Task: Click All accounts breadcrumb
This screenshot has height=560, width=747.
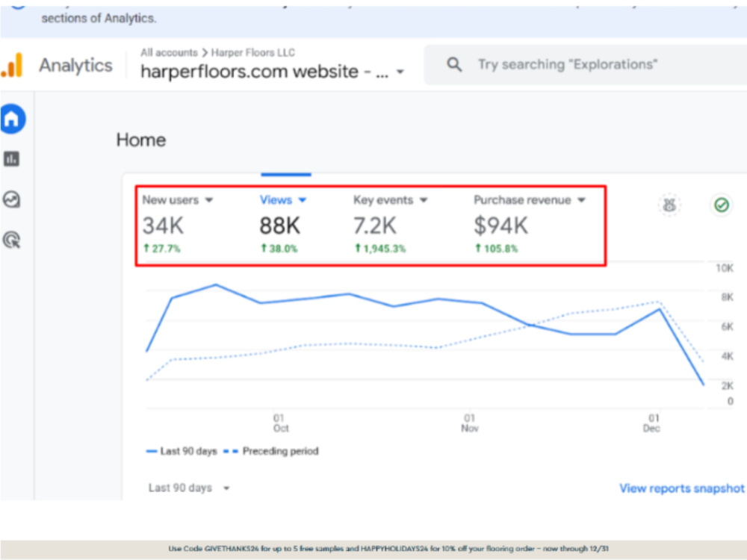Action: (169, 52)
